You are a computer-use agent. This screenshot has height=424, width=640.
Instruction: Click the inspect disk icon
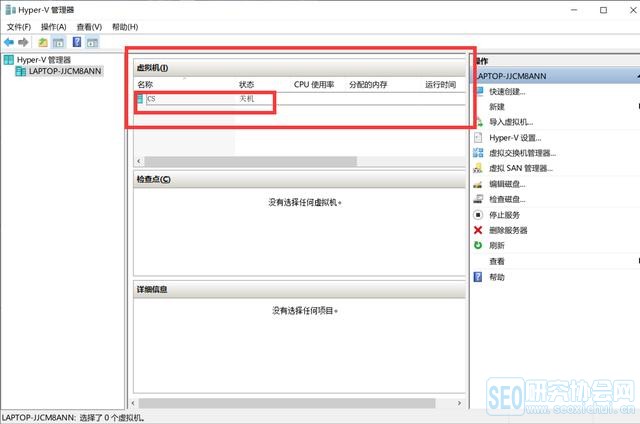coord(478,199)
